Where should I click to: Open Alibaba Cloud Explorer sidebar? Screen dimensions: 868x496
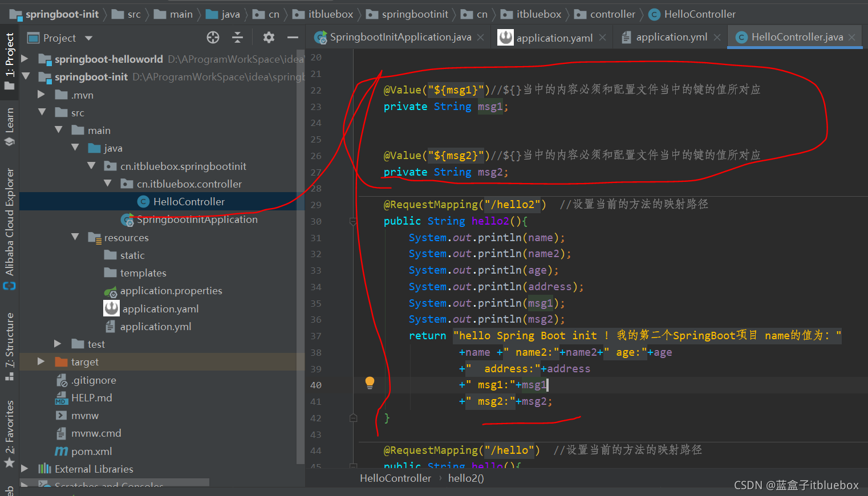tap(9, 228)
